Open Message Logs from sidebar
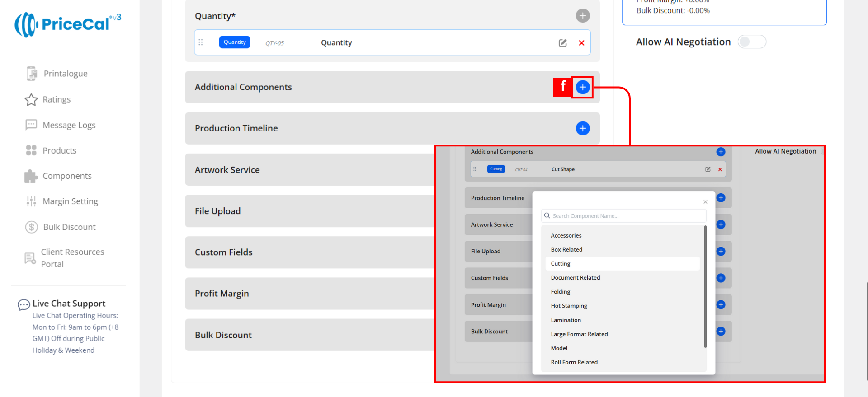The height and width of the screenshot is (397, 868). 69,125
